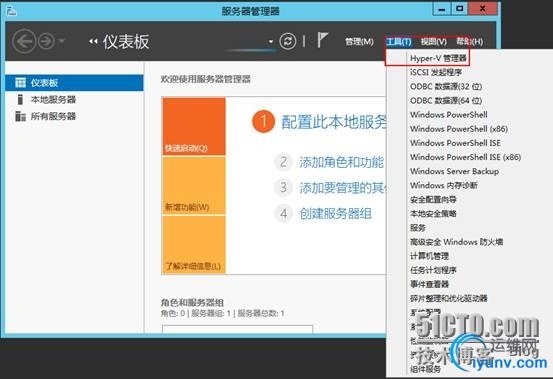Open 服务 from tools menu
553x379 pixels.
pyautogui.click(x=418, y=228)
